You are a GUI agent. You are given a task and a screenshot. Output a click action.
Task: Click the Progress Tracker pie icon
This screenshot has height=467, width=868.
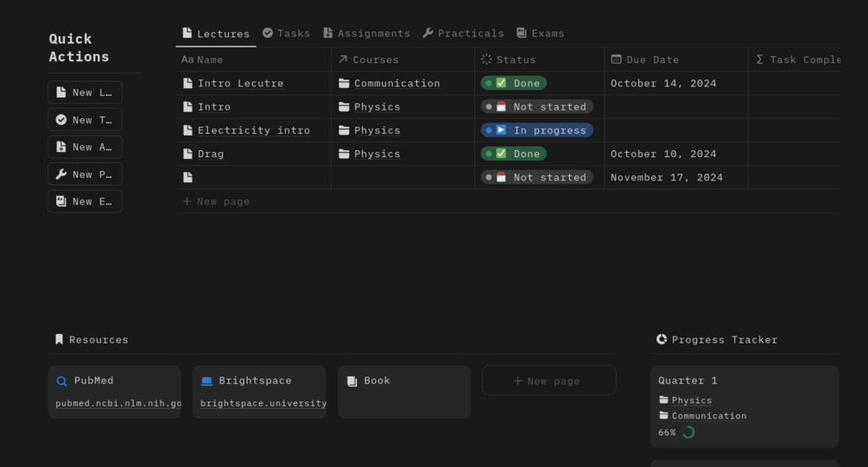click(x=662, y=339)
